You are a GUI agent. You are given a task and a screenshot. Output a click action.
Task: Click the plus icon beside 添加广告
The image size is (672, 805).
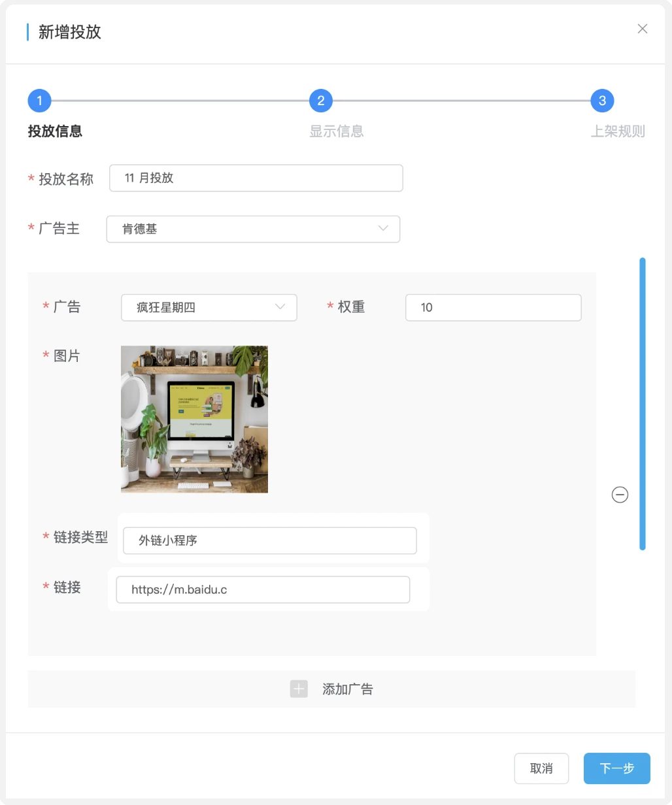[299, 689]
